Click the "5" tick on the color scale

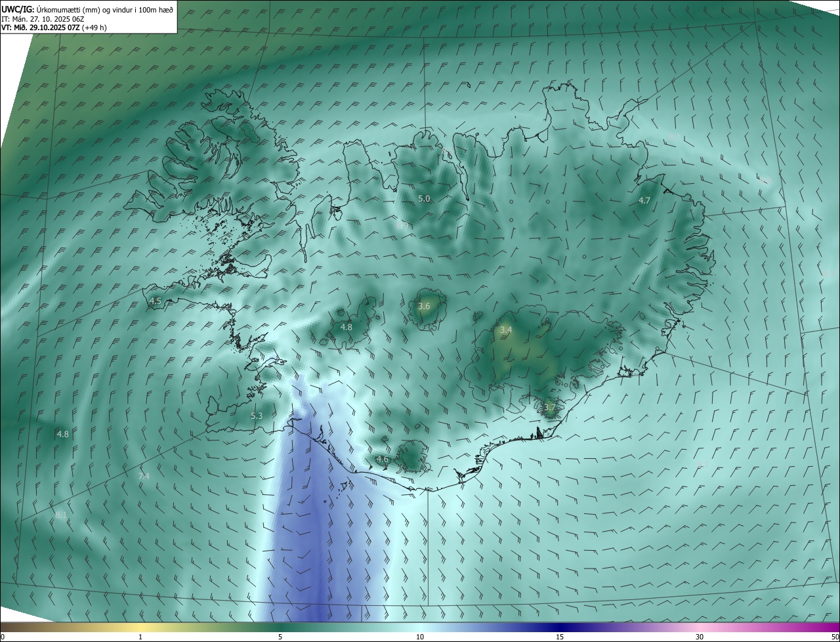[280, 637]
